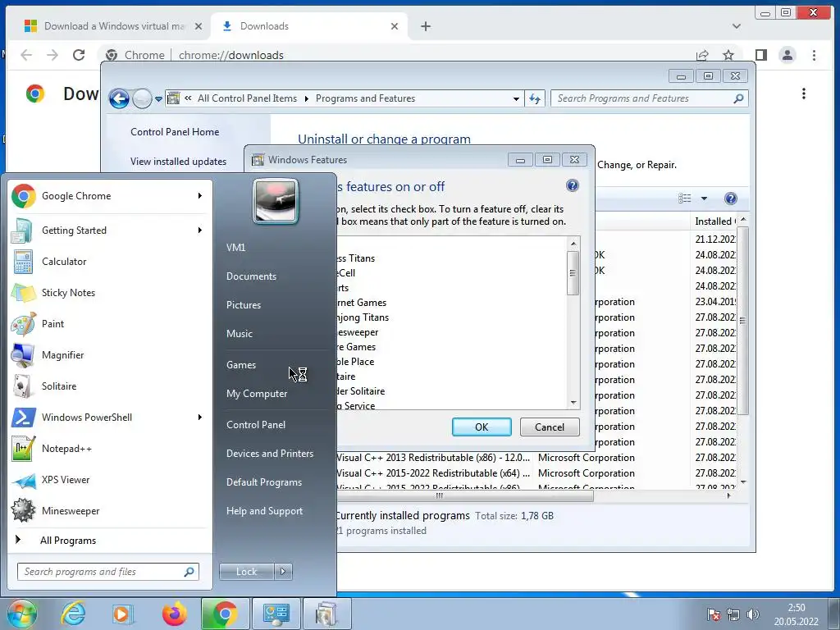Start Minesweeper from Start menu
The image size is (840, 630).
tap(109, 510)
